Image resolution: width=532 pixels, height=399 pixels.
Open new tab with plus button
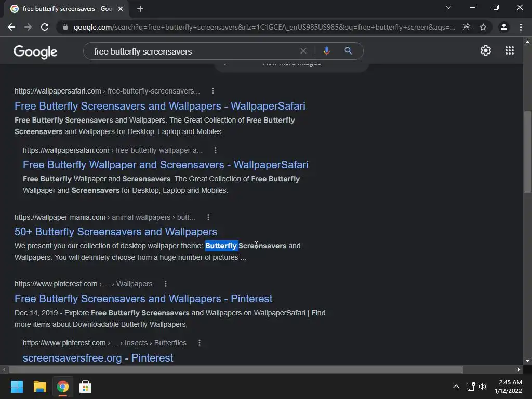pyautogui.click(x=140, y=9)
